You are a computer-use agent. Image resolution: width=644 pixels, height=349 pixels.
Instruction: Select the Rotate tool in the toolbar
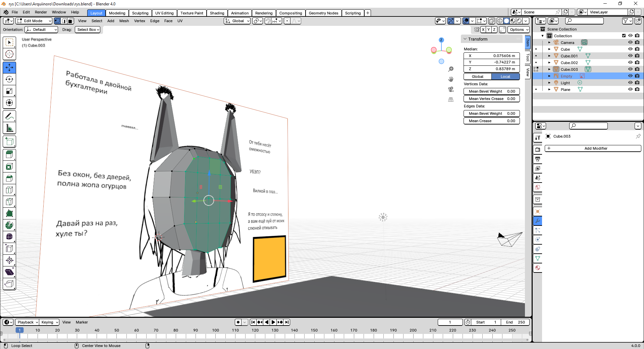pos(9,79)
